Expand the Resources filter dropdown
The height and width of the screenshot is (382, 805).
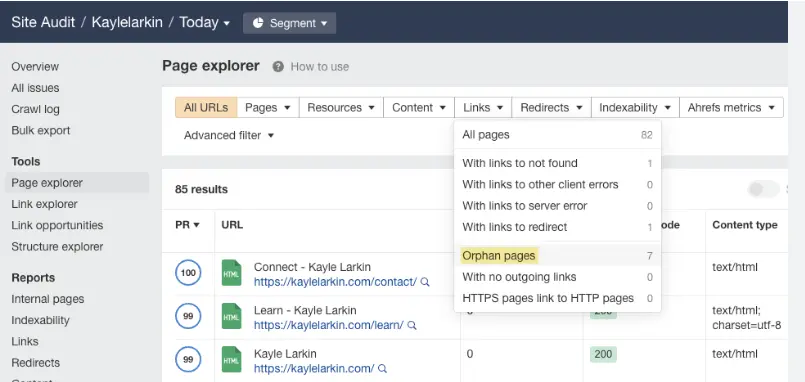tap(341, 107)
